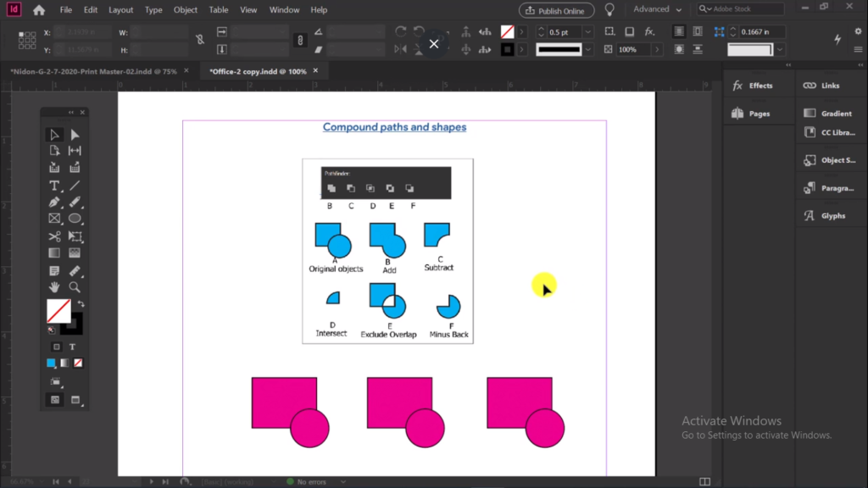Open the Layout menu
Viewport: 868px width, 488px height.
(x=120, y=10)
